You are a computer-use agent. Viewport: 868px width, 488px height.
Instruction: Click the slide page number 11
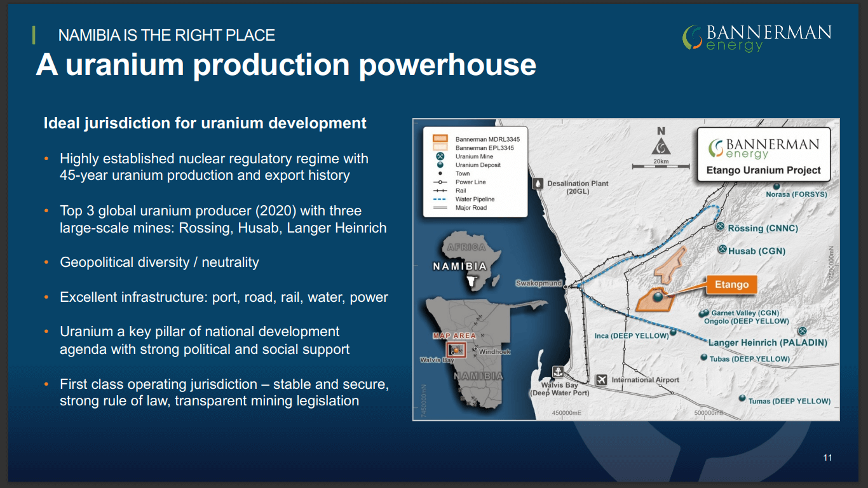827,457
